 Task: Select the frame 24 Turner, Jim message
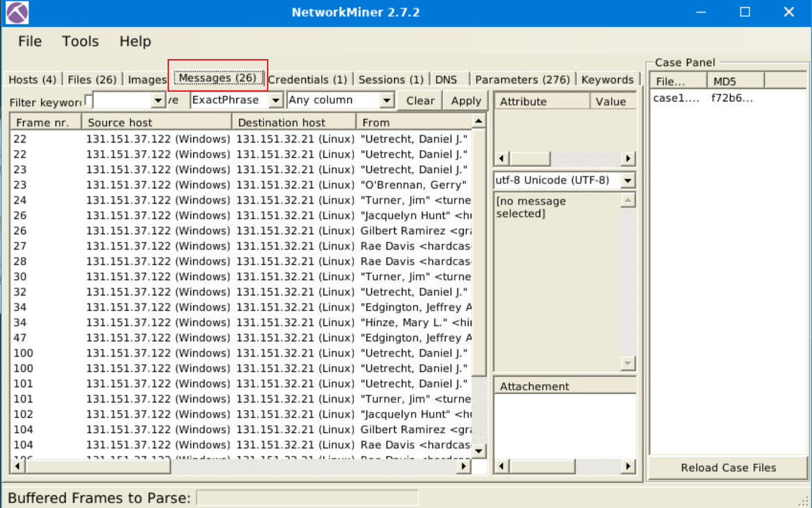click(241, 200)
